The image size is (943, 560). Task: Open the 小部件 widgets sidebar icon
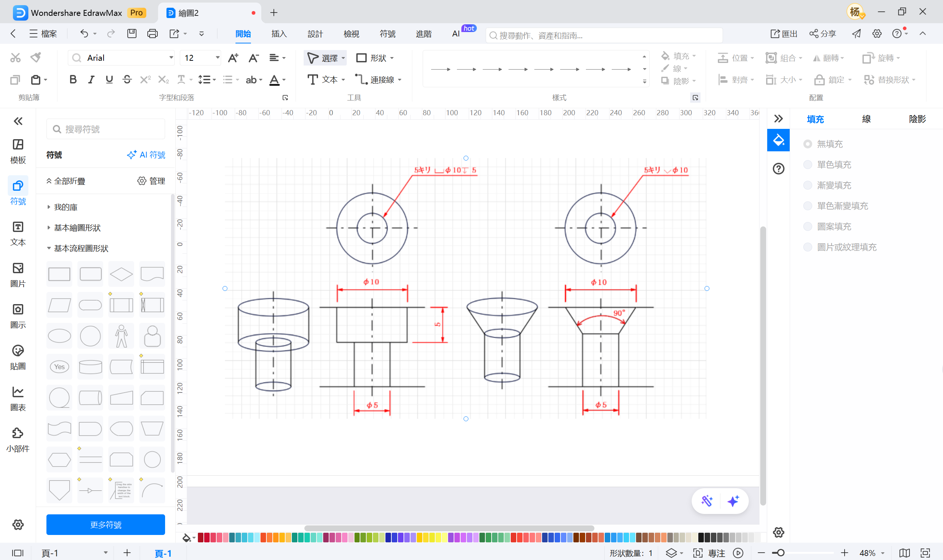18,440
